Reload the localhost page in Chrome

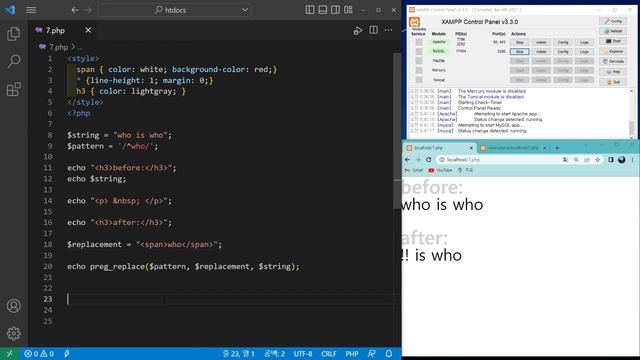point(429,160)
